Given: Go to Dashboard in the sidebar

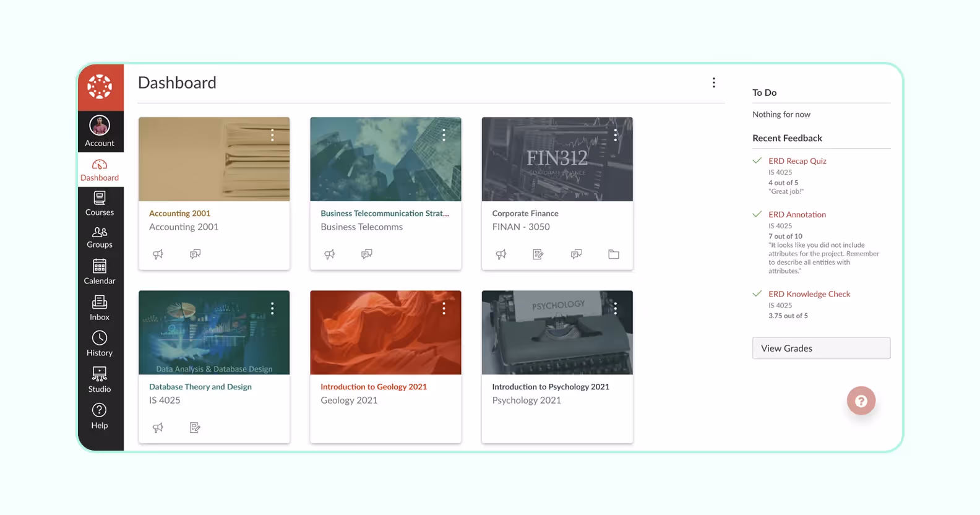Looking at the screenshot, I should [x=100, y=170].
